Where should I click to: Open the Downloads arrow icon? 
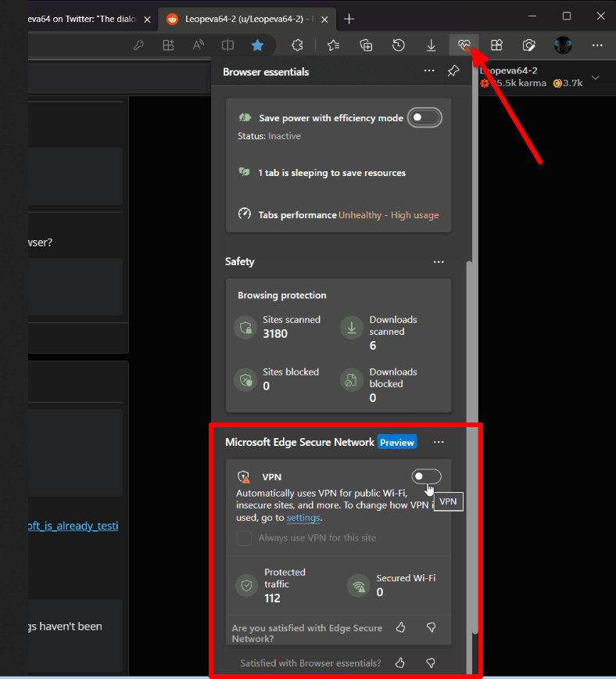pyautogui.click(x=432, y=45)
